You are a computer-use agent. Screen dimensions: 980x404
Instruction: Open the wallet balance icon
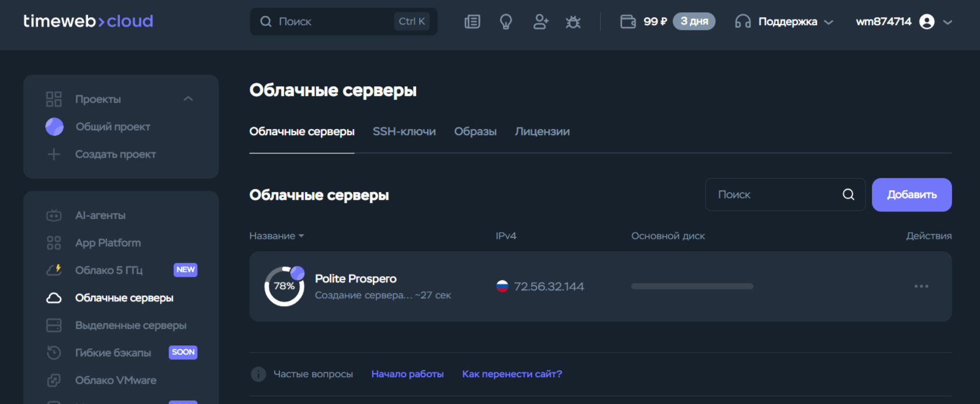coord(628,22)
